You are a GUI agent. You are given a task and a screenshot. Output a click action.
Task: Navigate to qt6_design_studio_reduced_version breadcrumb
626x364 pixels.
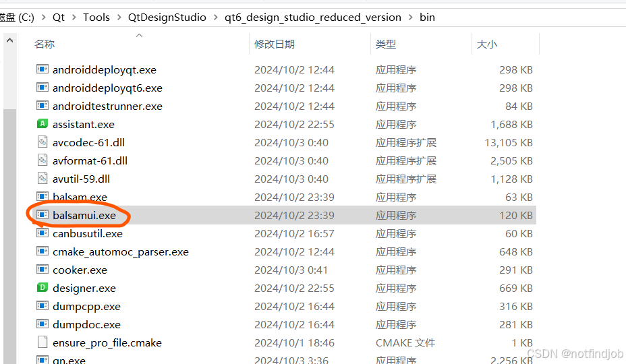312,17
